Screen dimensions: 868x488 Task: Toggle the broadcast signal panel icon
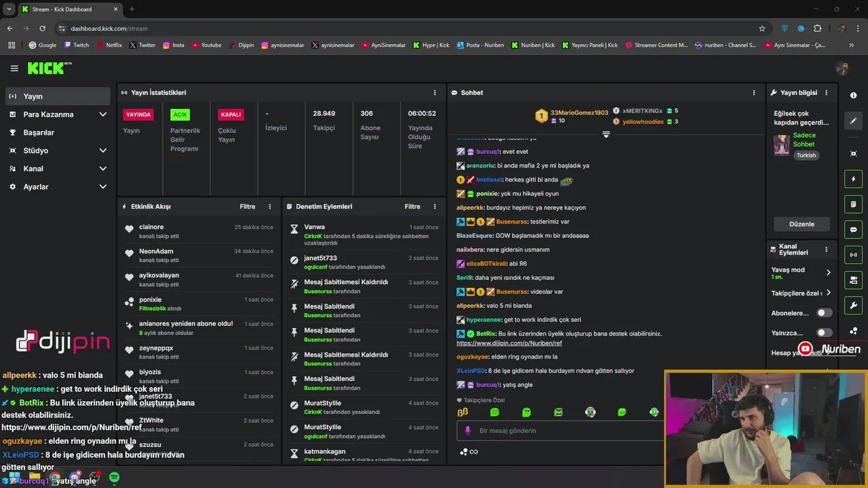pyautogui.click(x=853, y=255)
